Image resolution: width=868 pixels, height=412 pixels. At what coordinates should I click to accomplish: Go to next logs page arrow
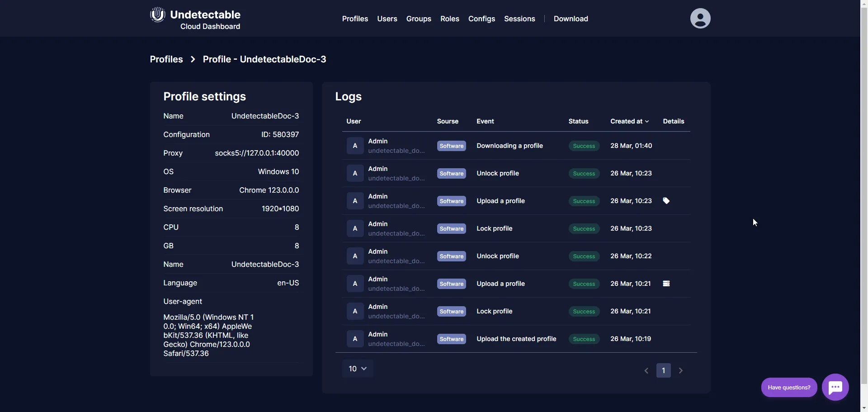(x=681, y=371)
